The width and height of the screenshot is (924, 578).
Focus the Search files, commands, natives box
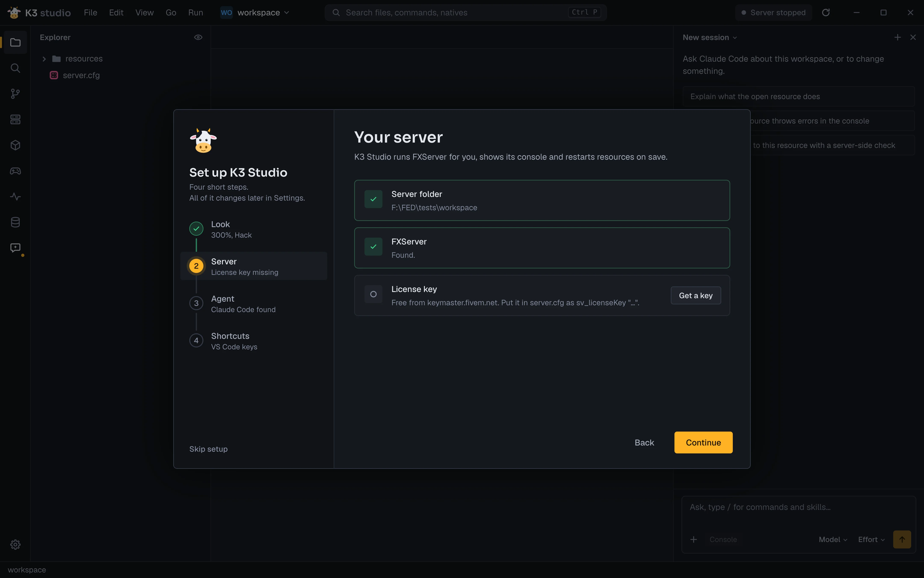[x=465, y=13]
